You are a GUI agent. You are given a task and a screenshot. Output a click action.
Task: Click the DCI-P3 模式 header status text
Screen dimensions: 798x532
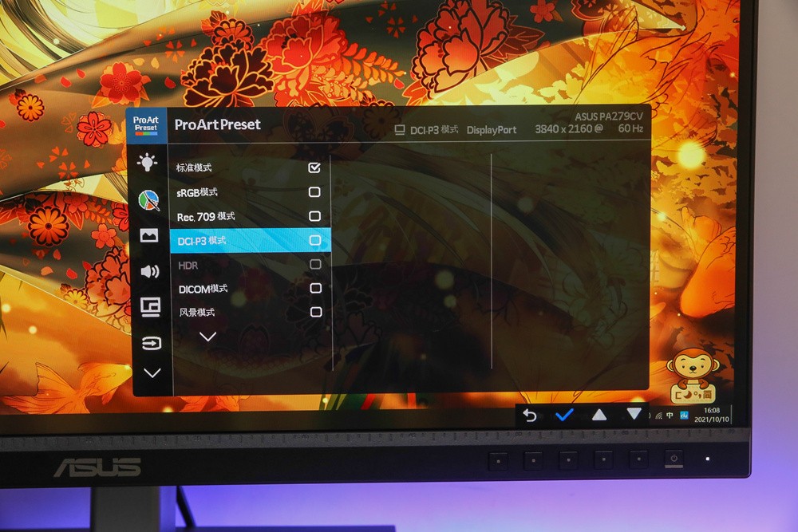pyautogui.click(x=434, y=130)
